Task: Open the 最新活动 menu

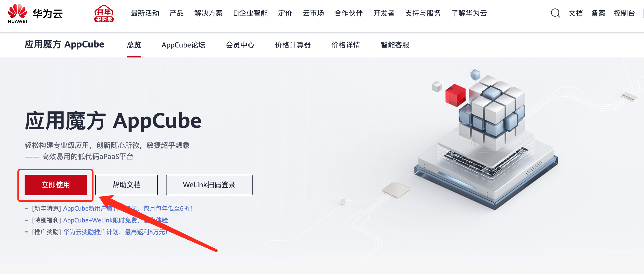Action: point(145,13)
